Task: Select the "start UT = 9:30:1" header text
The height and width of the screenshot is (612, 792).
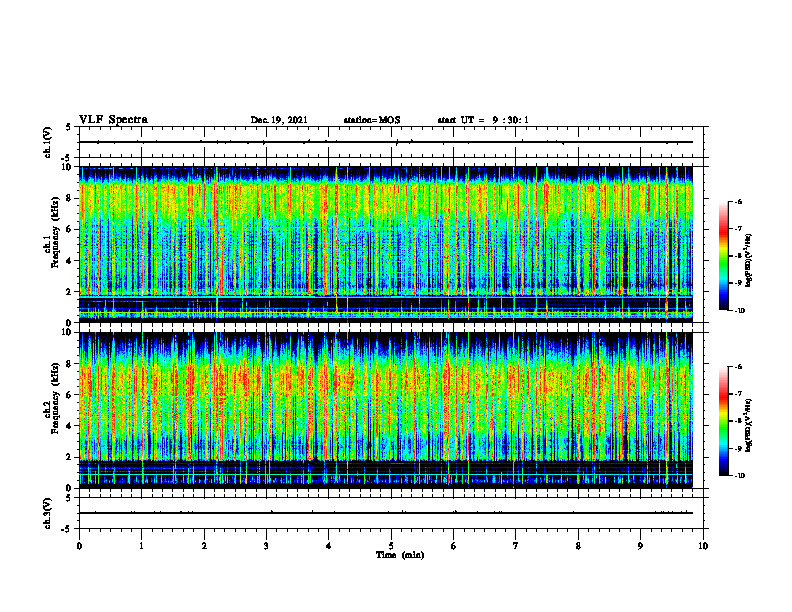Action: coord(483,120)
